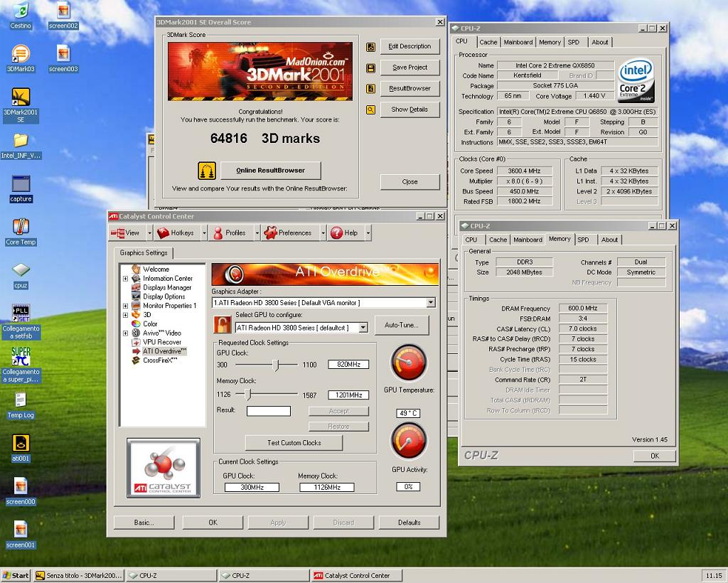Expand the Monitor Properties 1 tree node
The width and height of the screenshot is (728, 583).
pos(125,306)
